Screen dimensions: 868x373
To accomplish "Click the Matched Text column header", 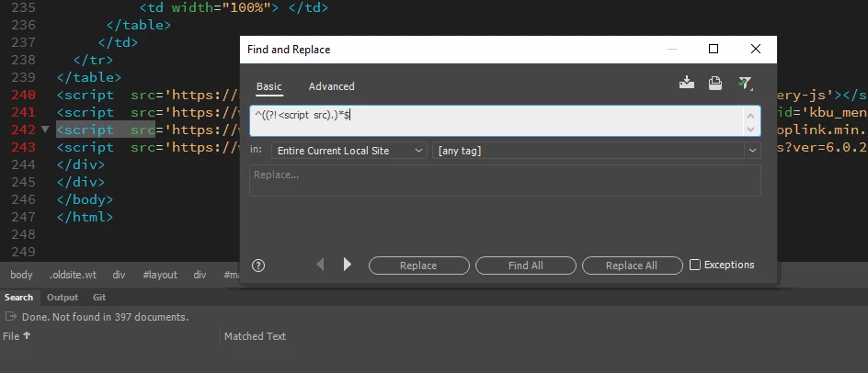I will (256, 336).
